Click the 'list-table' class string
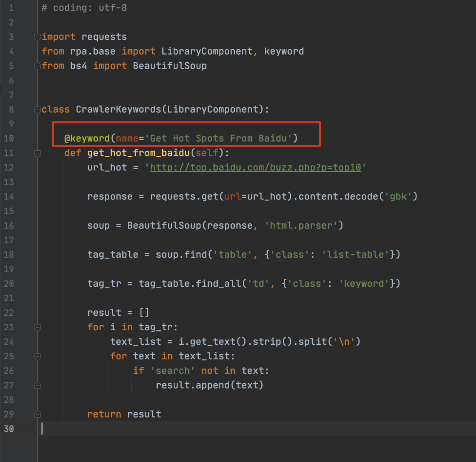 tap(355, 255)
